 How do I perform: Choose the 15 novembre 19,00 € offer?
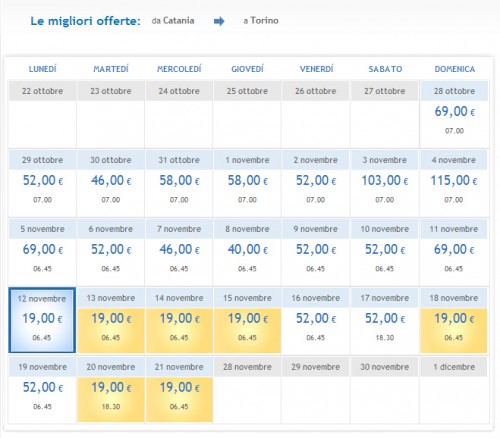(247, 320)
